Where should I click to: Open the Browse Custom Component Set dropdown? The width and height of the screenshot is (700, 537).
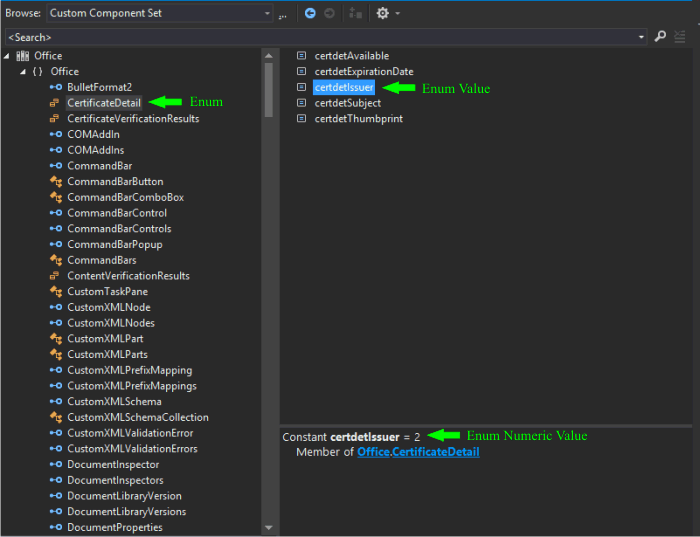tap(160, 13)
